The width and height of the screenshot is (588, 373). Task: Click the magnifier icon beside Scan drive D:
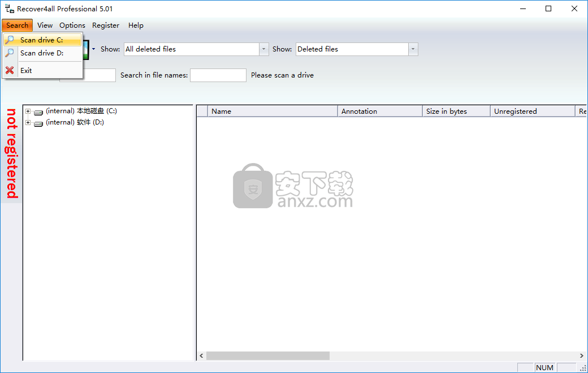(x=10, y=53)
